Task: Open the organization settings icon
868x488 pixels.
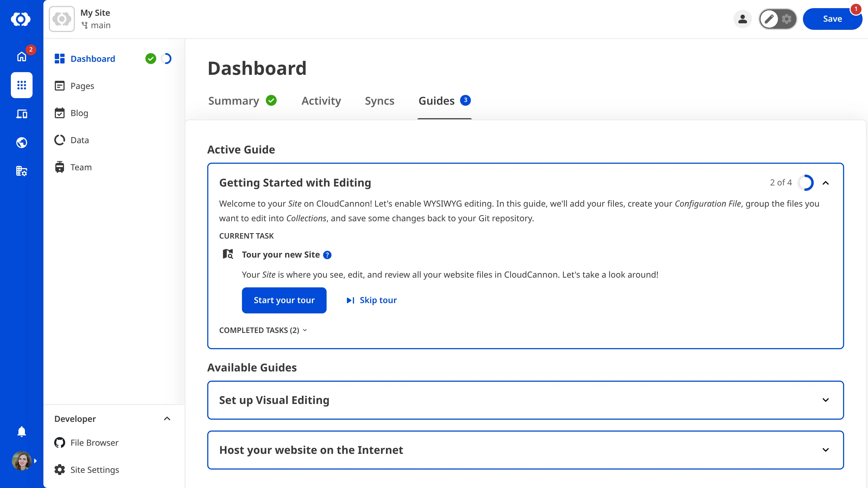Action: pyautogui.click(x=22, y=171)
